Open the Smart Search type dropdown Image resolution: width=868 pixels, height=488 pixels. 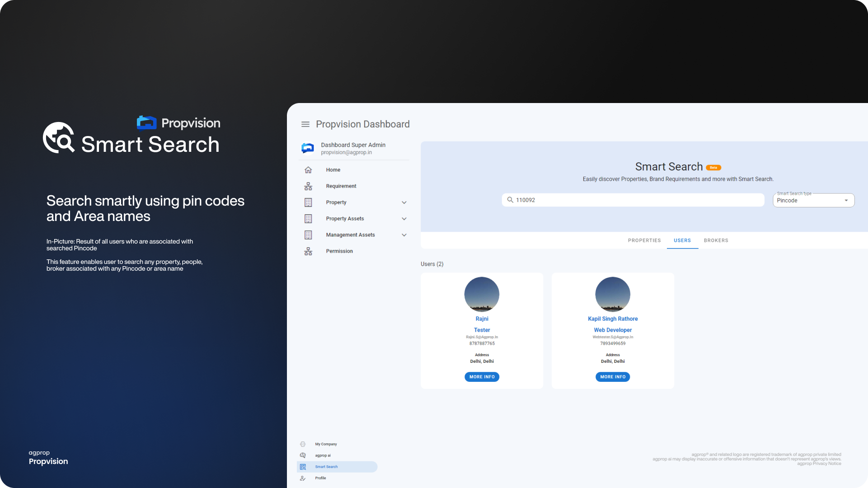pyautogui.click(x=813, y=200)
